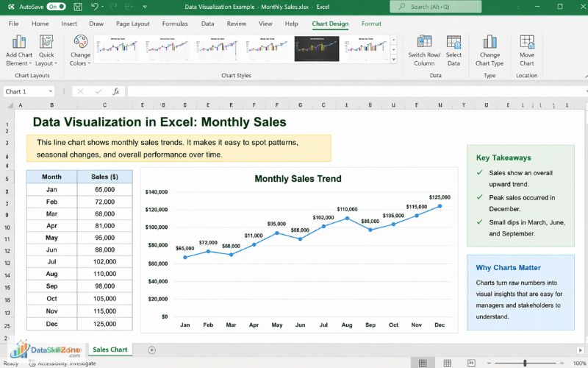This screenshot has width=588, height=368.
Task: Open the Quick Layout gallery icon
Action: pyautogui.click(x=46, y=42)
